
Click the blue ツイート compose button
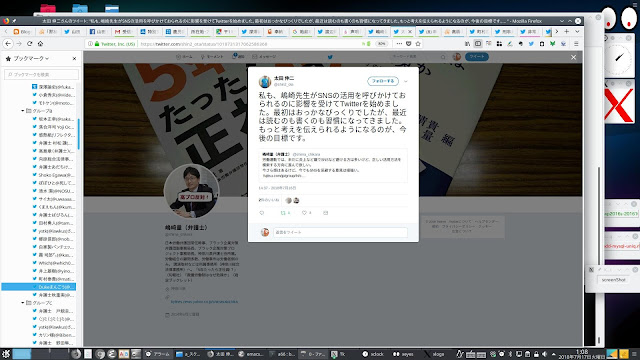coord(477,57)
